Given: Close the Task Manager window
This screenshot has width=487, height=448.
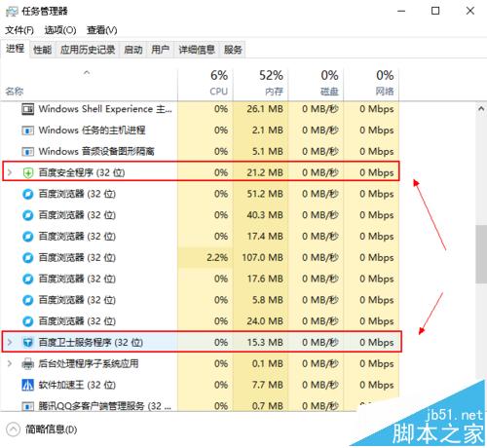Looking at the screenshot, I should click(470, 11).
